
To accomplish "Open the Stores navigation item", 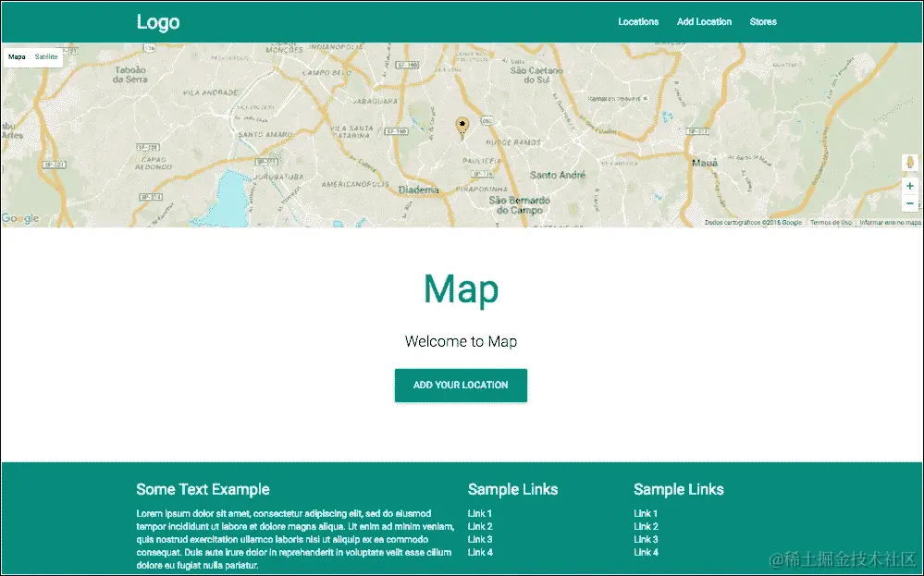I will click(x=763, y=21).
